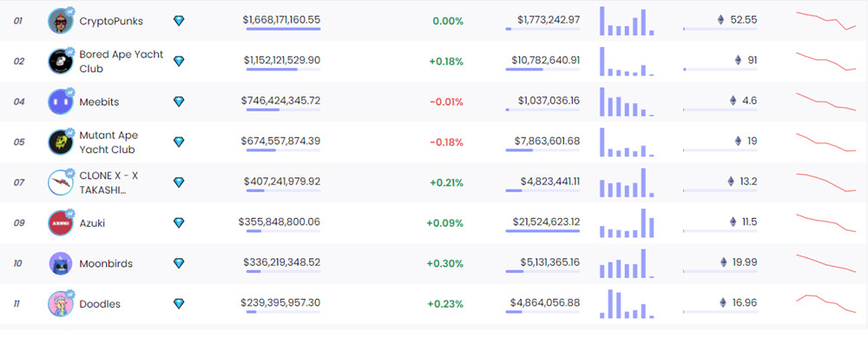This screenshot has width=868, height=345.
Task: Select the Moonbirds owl avatar
Action: pos(61,263)
